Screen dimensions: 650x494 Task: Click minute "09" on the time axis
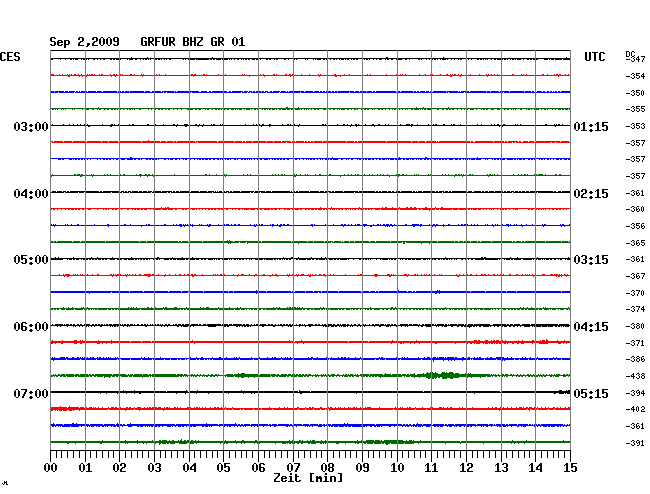362,468
